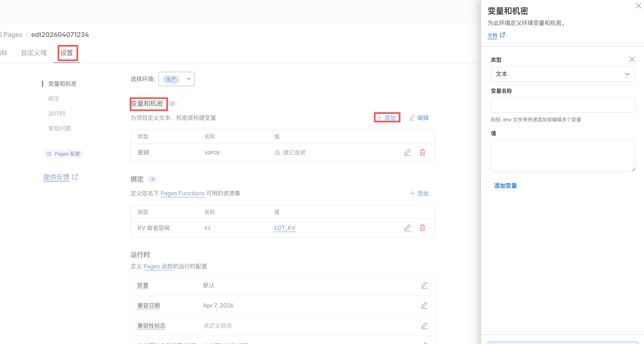Screen dimensions: 644x344
Task: Click edit pencil for KV namespace binding
Action: (407, 228)
